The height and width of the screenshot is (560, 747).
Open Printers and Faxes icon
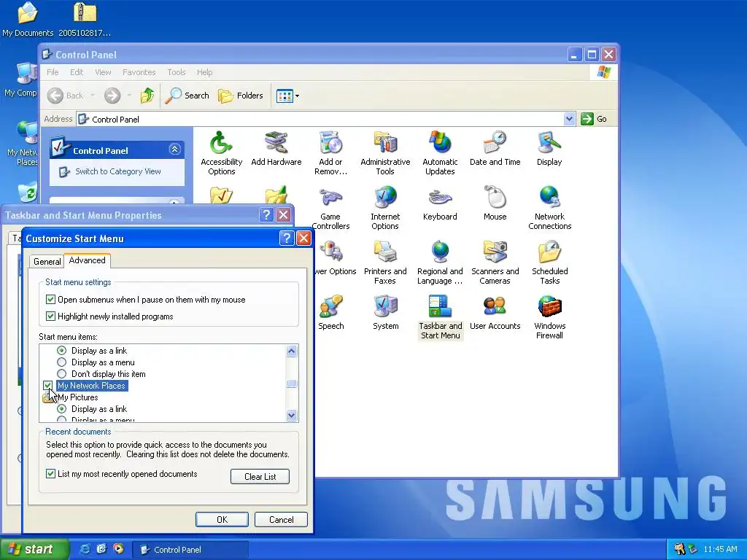pyautogui.click(x=385, y=262)
